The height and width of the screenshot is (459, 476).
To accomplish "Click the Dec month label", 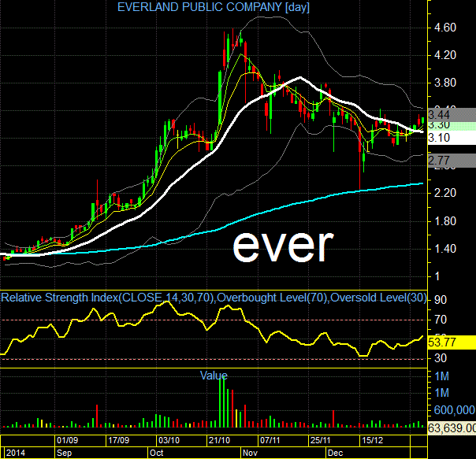I will pyautogui.click(x=335, y=453).
